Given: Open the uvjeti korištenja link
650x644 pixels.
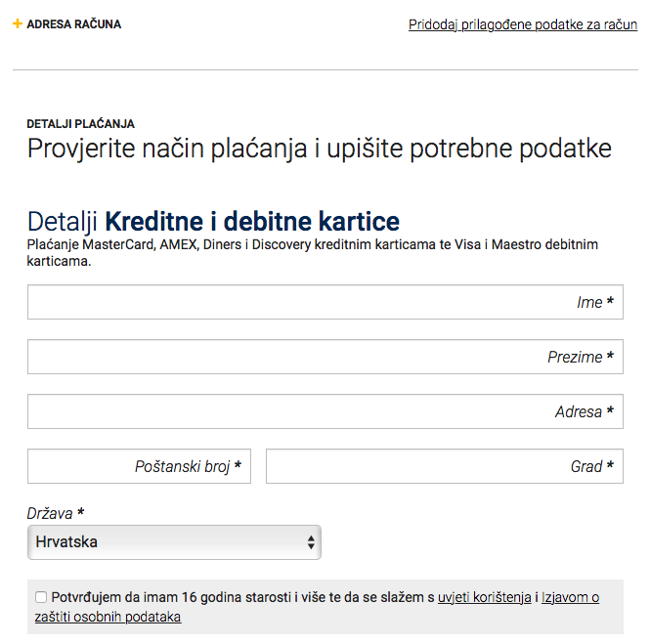Looking at the screenshot, I should tap(484, 597).
